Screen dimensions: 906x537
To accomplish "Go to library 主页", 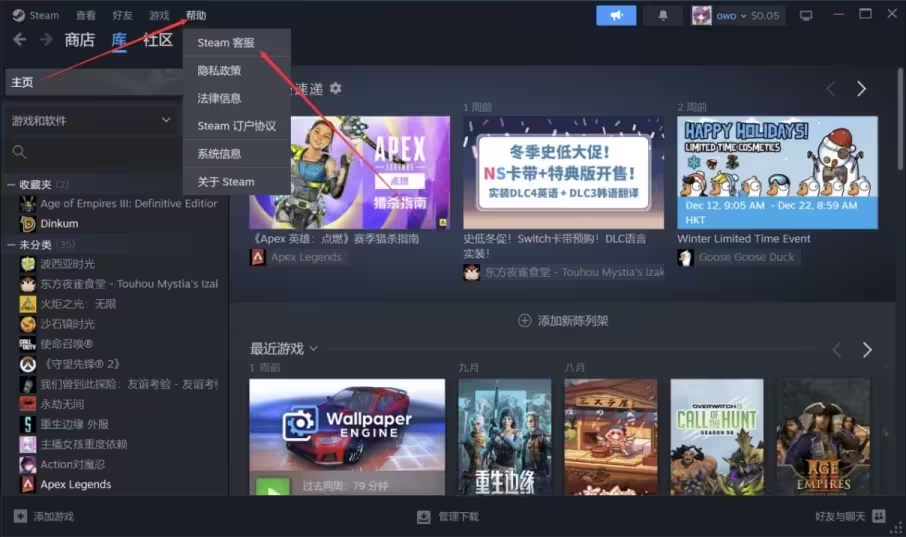I will (94, 82).
